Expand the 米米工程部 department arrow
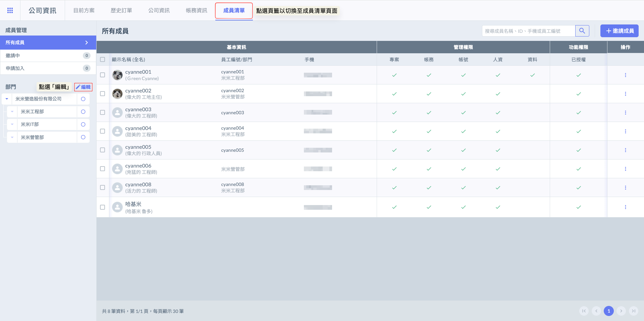This screenshot has height=321, width=644. click(12, 112)
